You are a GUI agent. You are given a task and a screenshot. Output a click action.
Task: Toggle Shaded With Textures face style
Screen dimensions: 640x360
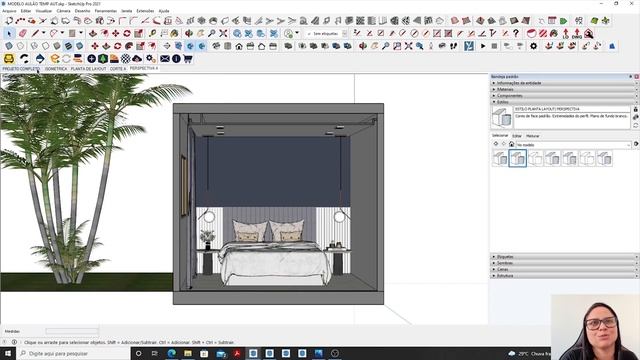(x=68, y=46)
